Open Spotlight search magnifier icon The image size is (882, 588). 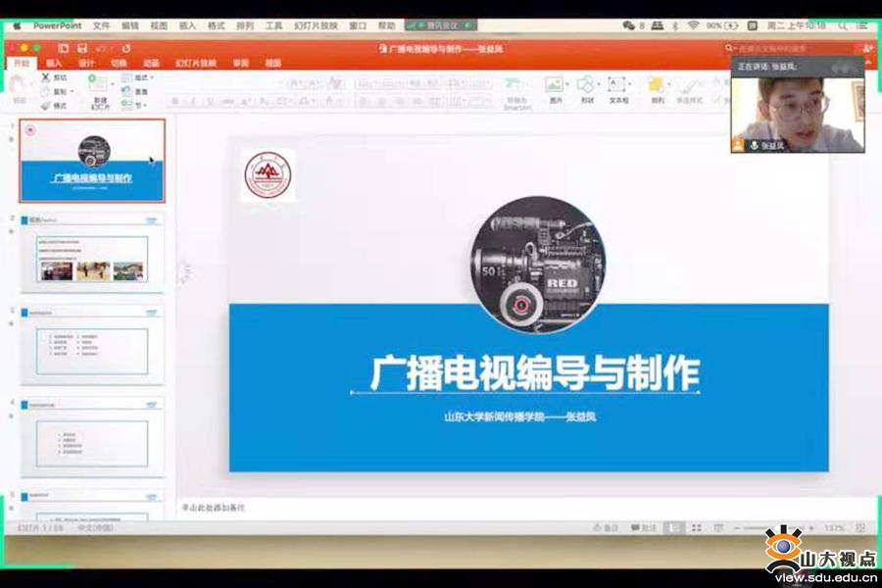pyautogui.click(x=842, y=25)
